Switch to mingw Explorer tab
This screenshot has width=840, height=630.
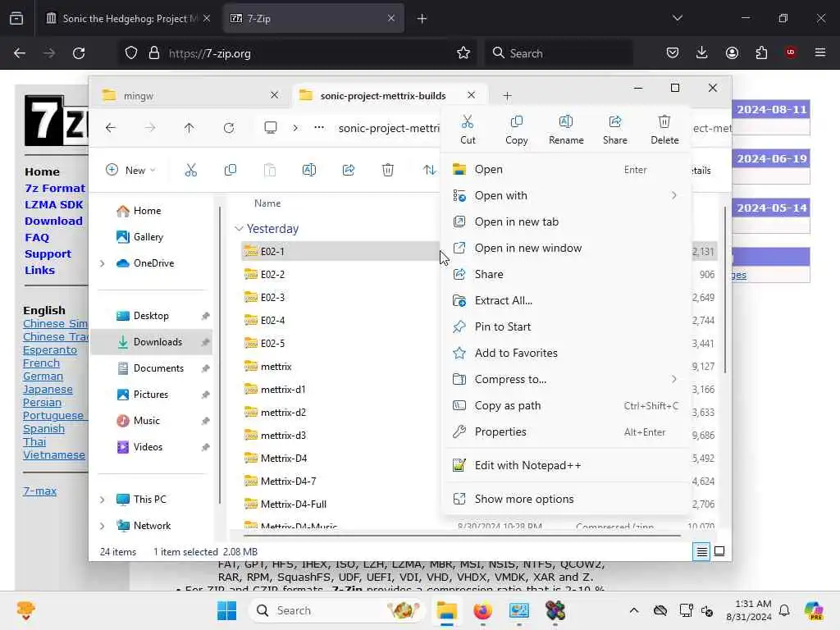[x=189, y=96]
